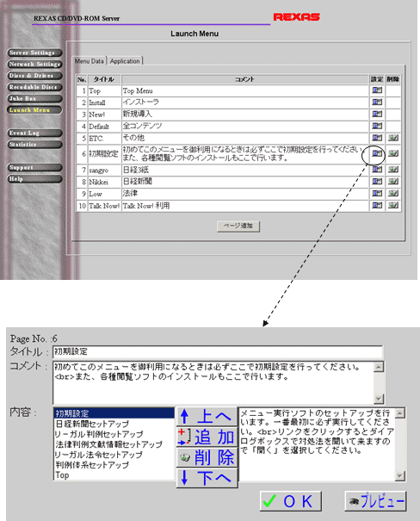Screen dimensions: 420x521
Task: Select 判例体系セットアップ in 内容 list
Action: point(114,465)
